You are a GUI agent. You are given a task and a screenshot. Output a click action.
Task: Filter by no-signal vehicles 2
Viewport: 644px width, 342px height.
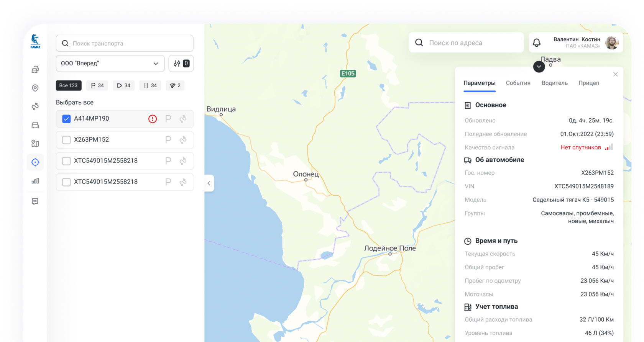click(x=175, y=85)
